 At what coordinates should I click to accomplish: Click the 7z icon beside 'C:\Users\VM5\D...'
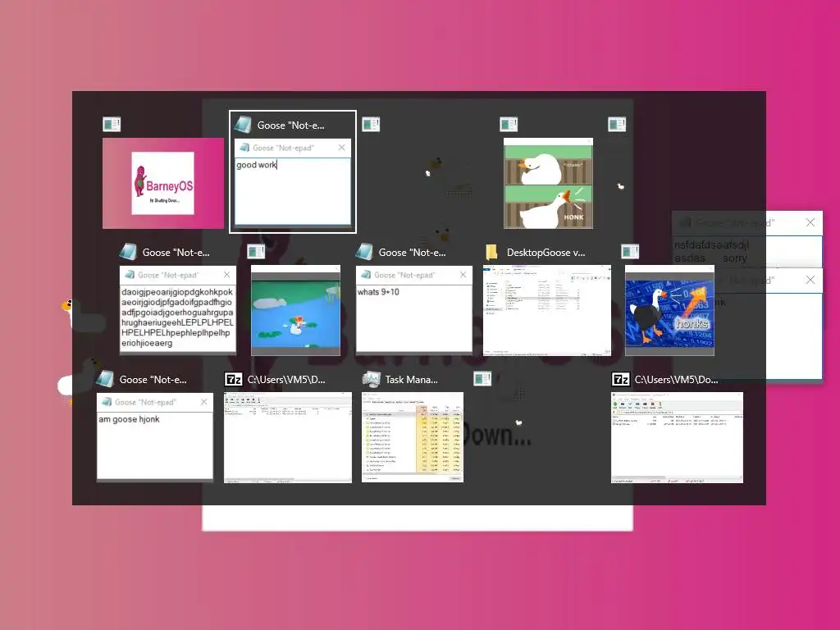233,379
